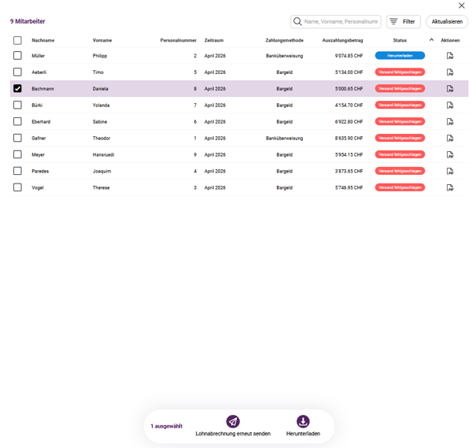
Task: Sort by Nachname column header
Action: click(x=43, y=40)
